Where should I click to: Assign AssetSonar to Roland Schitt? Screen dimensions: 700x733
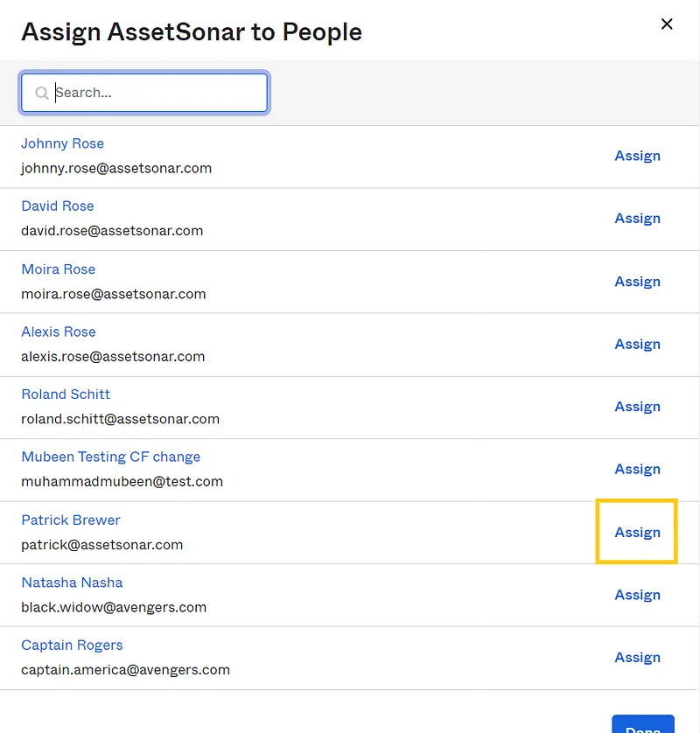pos(637,406)
